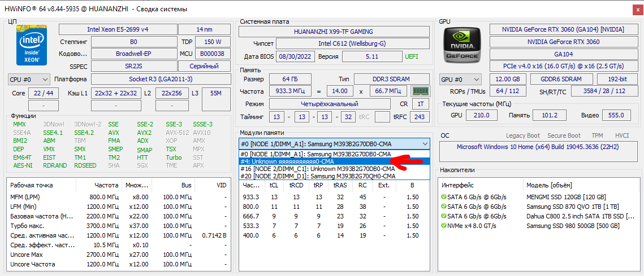Click status icon for Samsung 870 QVO
Image resolution: width=644 pixels, height=276 pixels.
click(x=444, y=207)
